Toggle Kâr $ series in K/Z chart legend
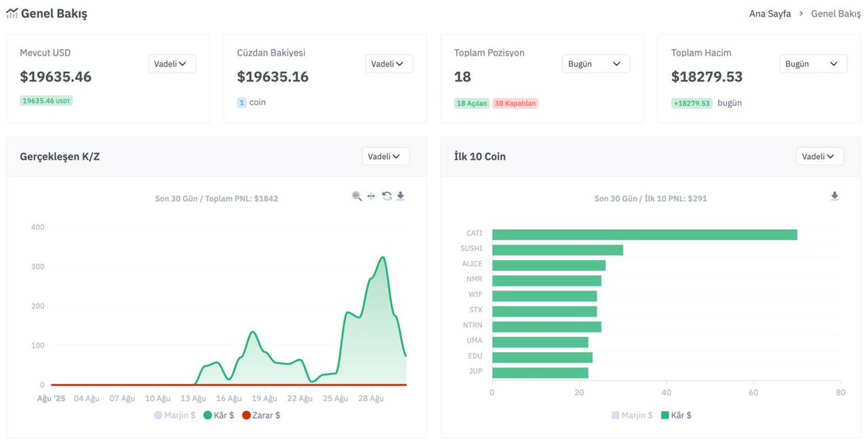Screen dimensions: 868x443 tap(219, 416)
